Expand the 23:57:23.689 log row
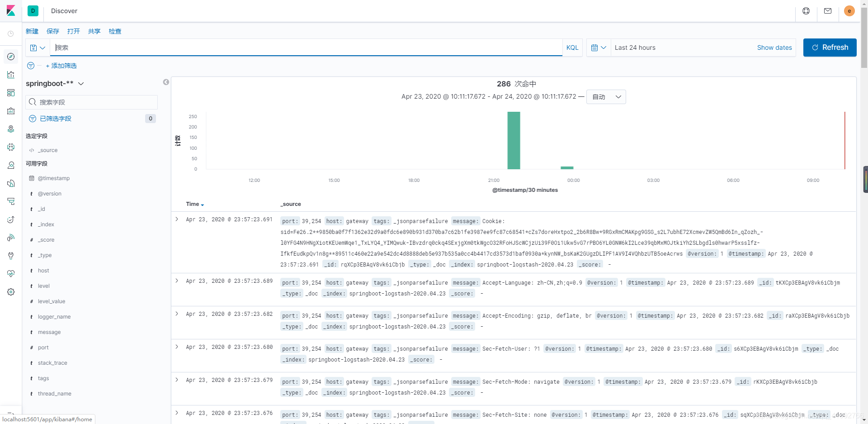This screenshot has height=424, width=868. [177, 281]
